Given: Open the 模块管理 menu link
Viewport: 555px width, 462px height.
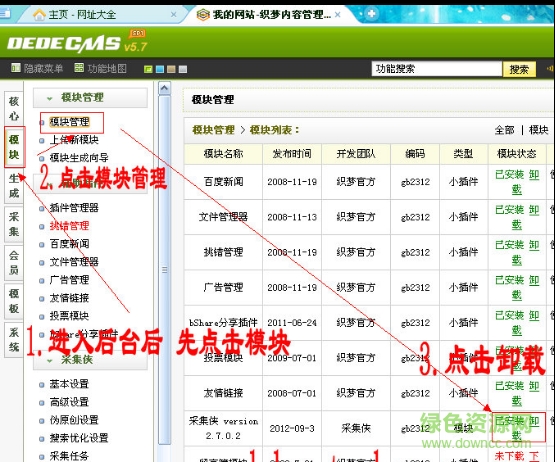Looking at the screenshot, I should click(x=69, y=122).
